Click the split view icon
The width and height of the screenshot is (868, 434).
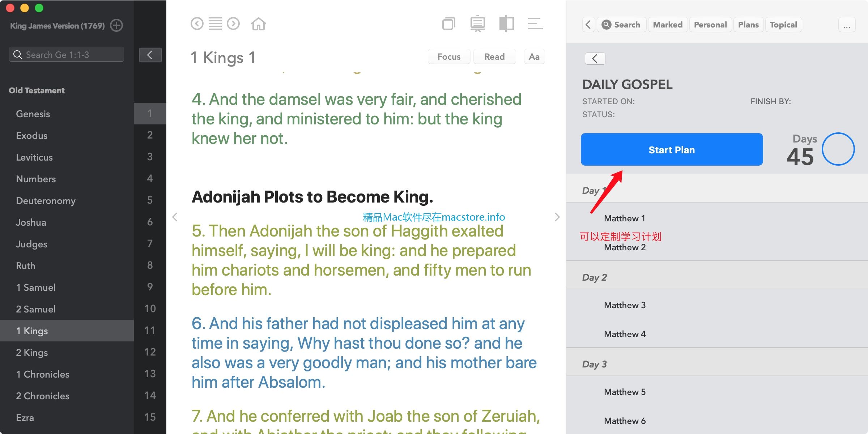tap(505, 24)
